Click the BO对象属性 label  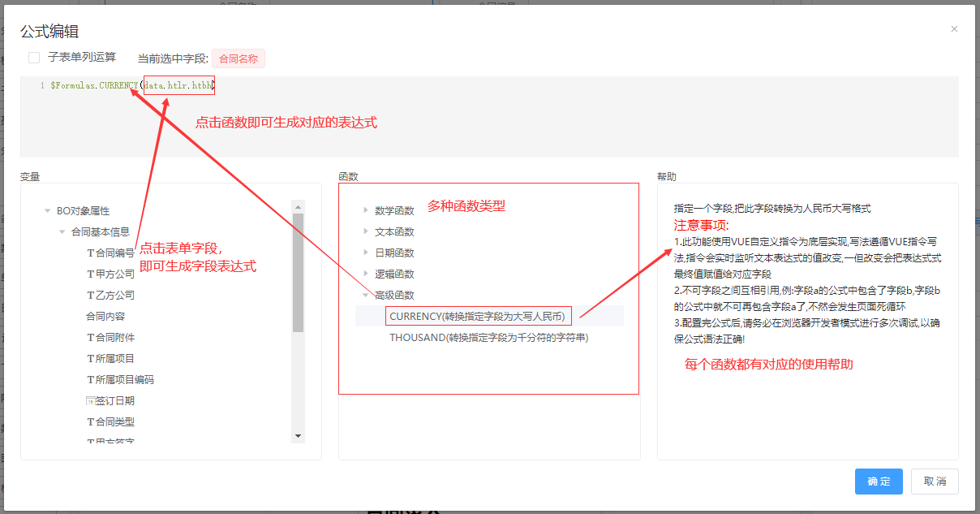coord(84,210)
